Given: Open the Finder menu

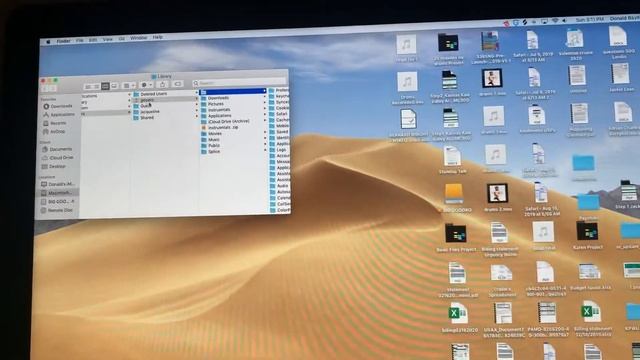Looking at the screenshot, I should pyautogui.click(x=63, y=41).
